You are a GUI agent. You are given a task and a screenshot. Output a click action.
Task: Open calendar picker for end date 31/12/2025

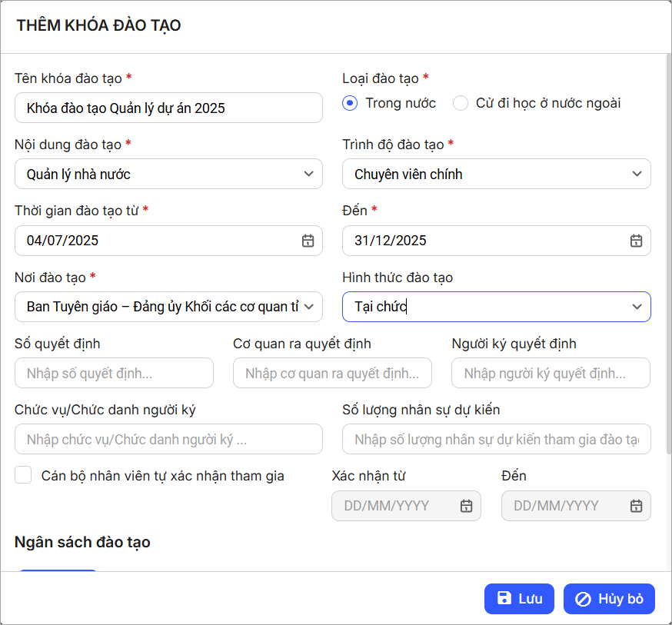coord(636,241)
